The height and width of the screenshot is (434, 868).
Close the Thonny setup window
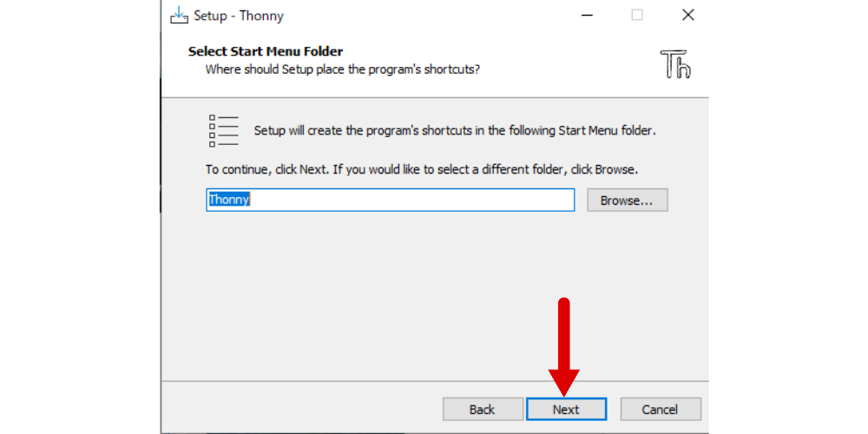coord(688,15)
